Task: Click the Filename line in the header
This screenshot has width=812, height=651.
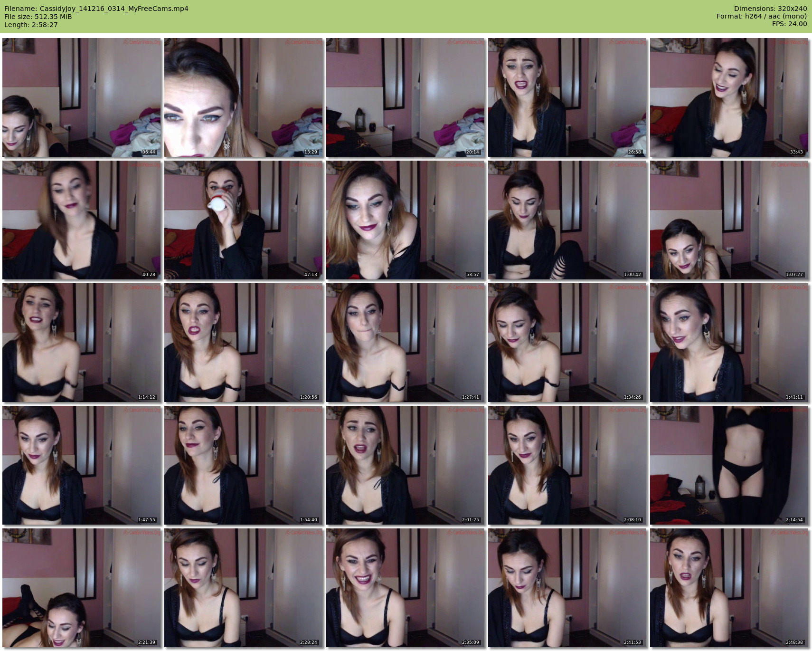Action: click(96, 9)
